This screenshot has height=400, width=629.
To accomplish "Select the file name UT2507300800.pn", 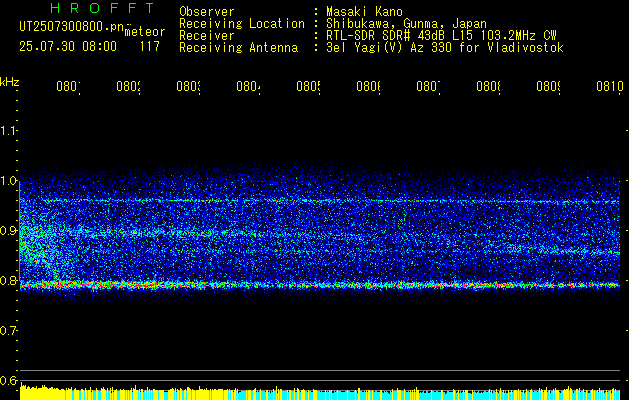I will [72, 26].
